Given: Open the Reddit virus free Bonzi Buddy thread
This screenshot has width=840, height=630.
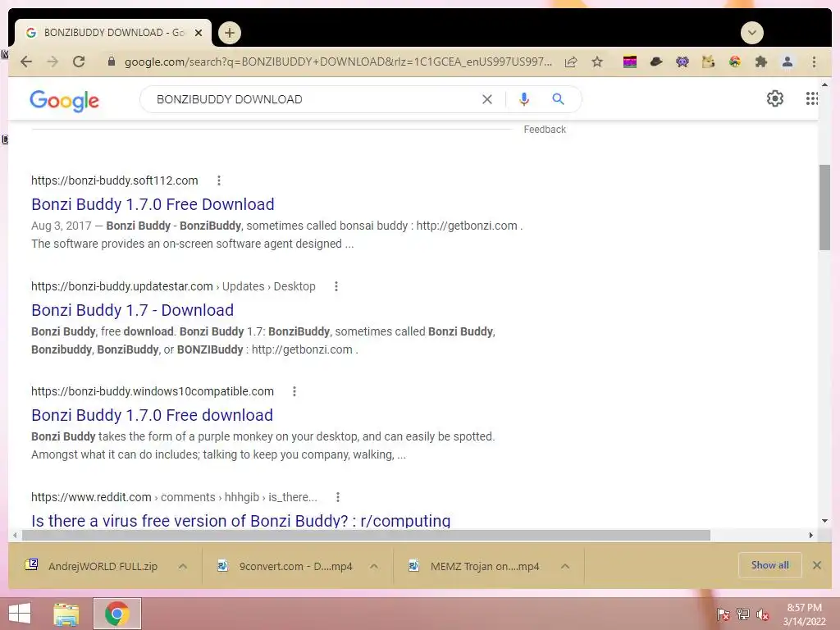Looking at the screenshot, I should click(240, 520).
